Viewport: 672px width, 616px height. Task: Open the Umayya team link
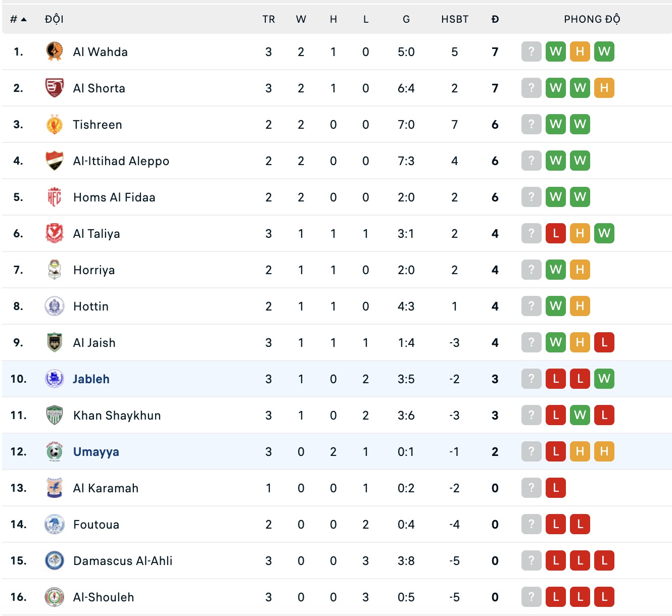(96, 451)
